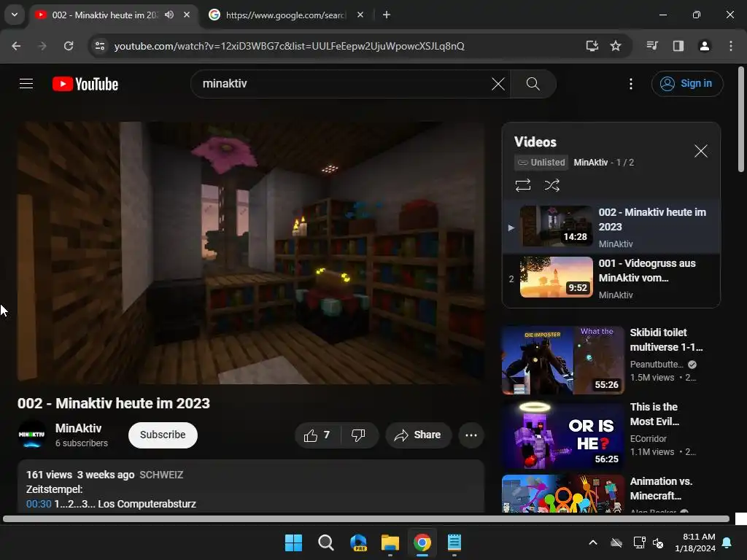Click the SCHWEIZ tag

161,475
